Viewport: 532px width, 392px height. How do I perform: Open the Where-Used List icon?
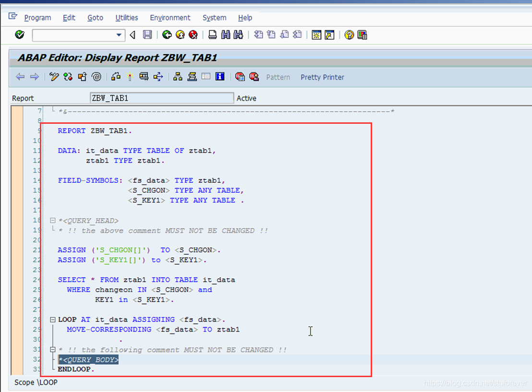158,77
